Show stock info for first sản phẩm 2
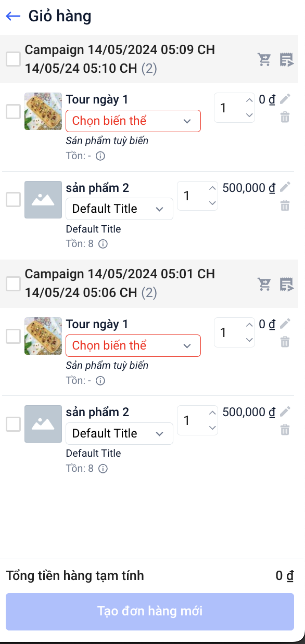The image size is (305, 644). pos(103,244)
